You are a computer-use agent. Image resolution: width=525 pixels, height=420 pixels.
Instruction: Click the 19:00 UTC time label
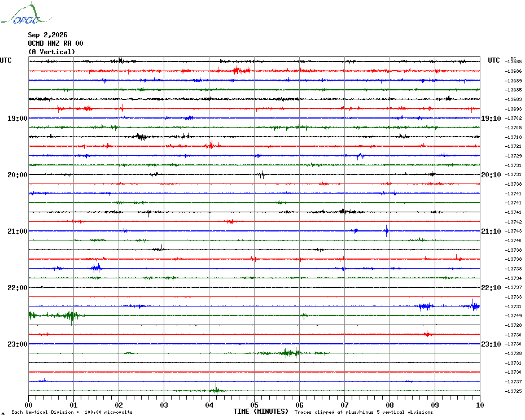pyautogui.click(x=17, y=119)
